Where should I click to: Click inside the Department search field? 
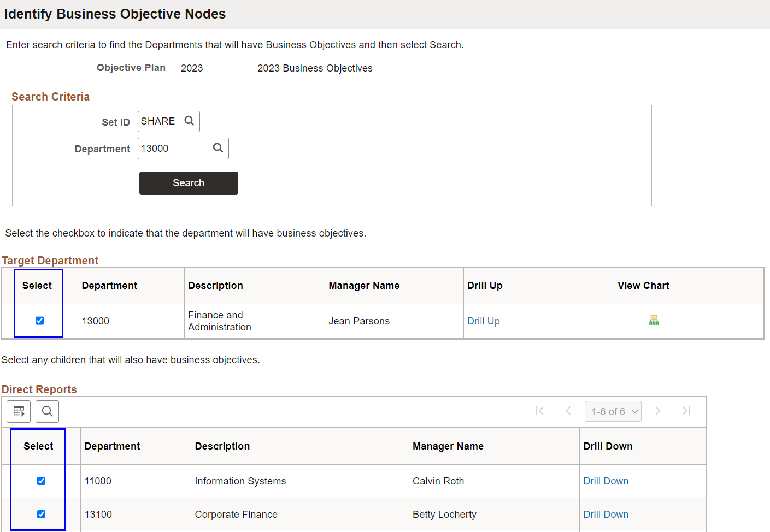[x=175, y=148]
